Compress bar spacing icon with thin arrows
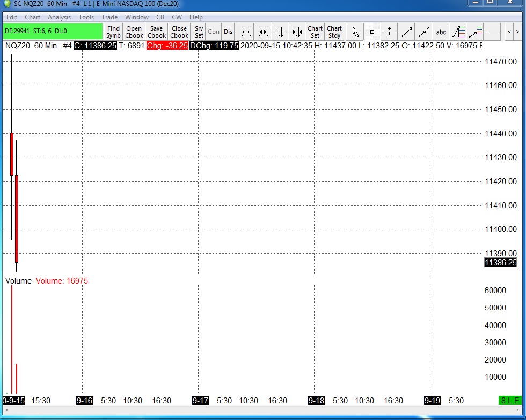This screenshot has height=420, width=526. 280,32
